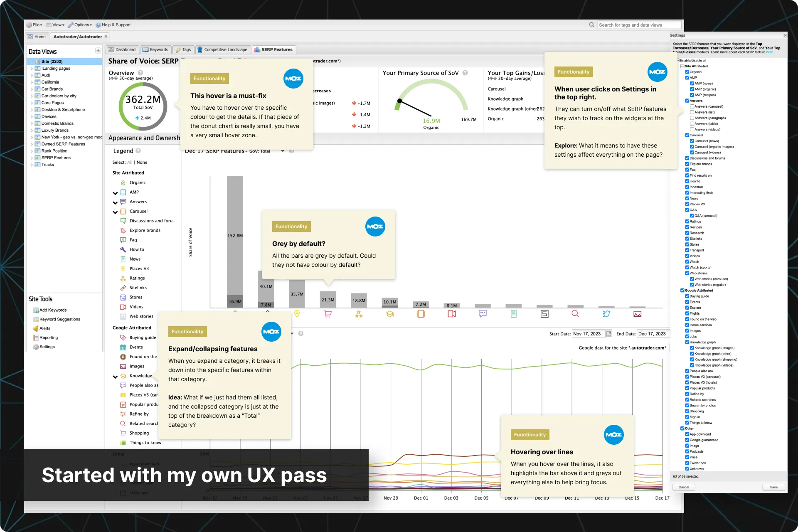Click the Cancel button in Settings panel
Screen dimensions: 798x532
pos(684,487)
